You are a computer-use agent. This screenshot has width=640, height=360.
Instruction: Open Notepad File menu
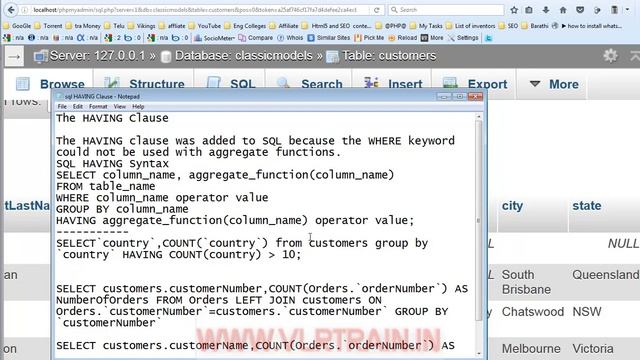coord(62,107)
